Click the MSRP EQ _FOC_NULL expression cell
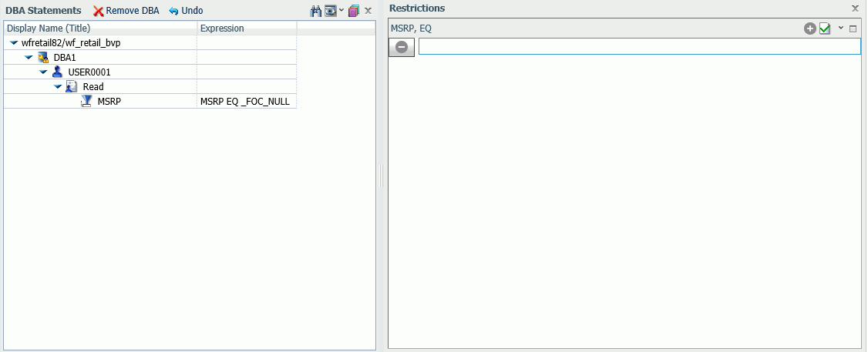868x352 pixels. pyautogui.click(x=245, y=101)
